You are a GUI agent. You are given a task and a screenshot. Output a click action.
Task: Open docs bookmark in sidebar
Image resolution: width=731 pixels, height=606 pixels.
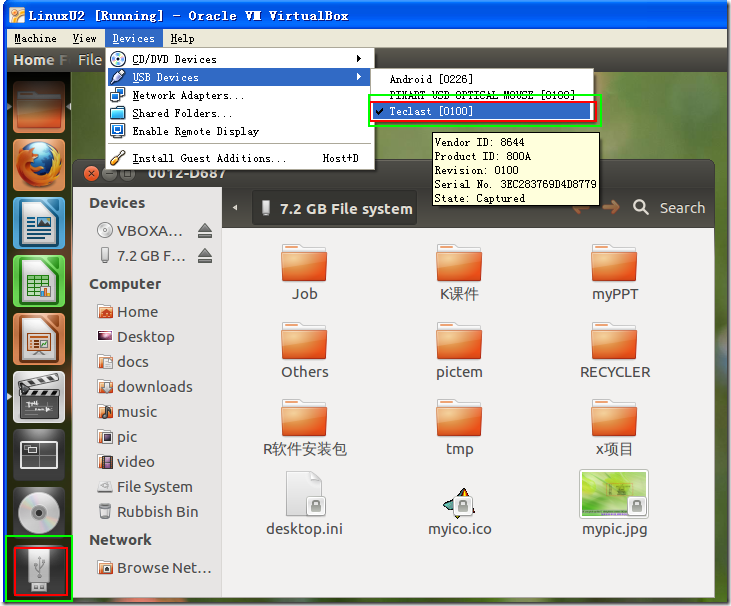123,362
